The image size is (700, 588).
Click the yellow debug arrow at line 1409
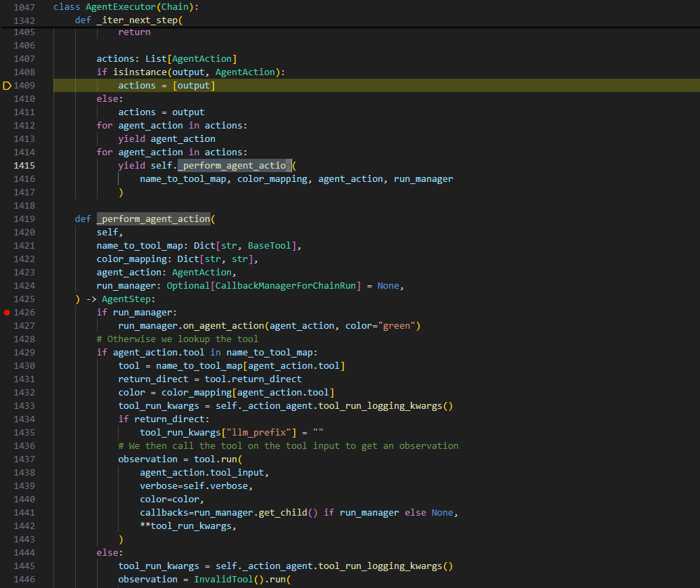coord(8,86)
